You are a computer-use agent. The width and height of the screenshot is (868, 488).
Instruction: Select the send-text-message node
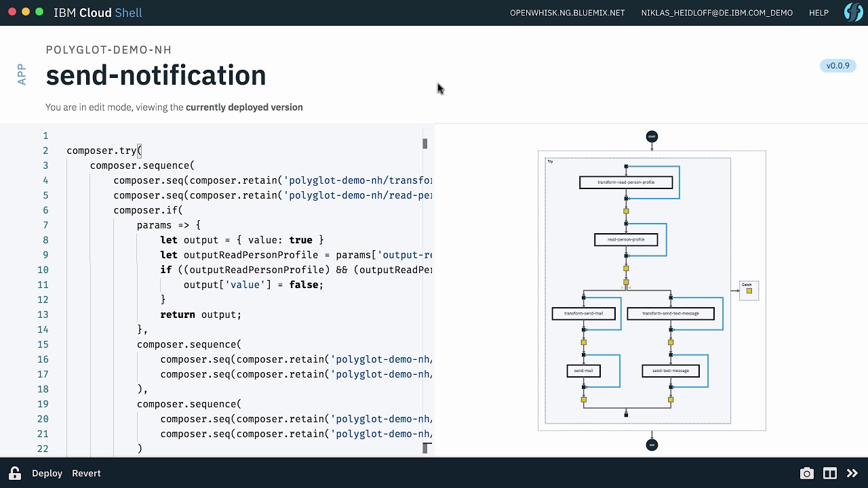671,371
